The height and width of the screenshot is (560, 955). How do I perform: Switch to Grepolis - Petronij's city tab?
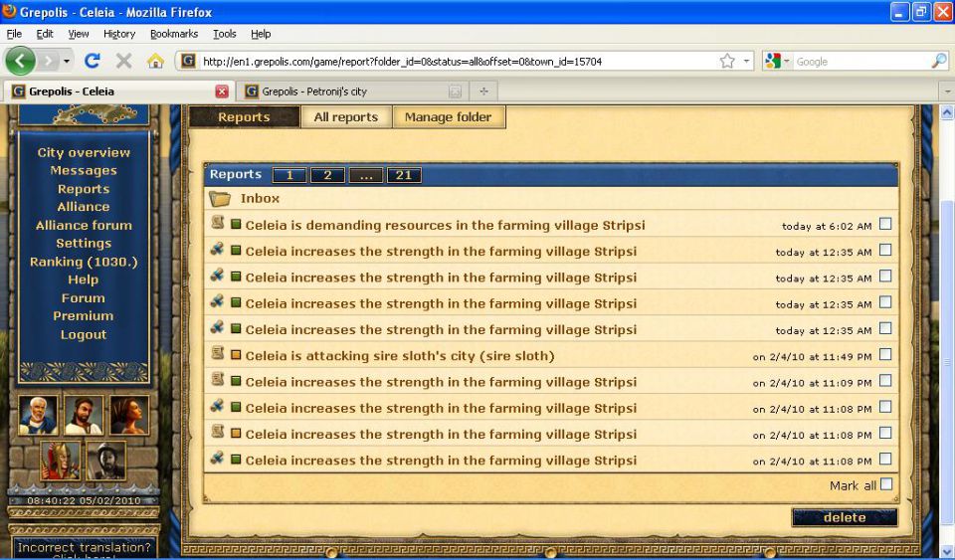[x=353, y=92]
